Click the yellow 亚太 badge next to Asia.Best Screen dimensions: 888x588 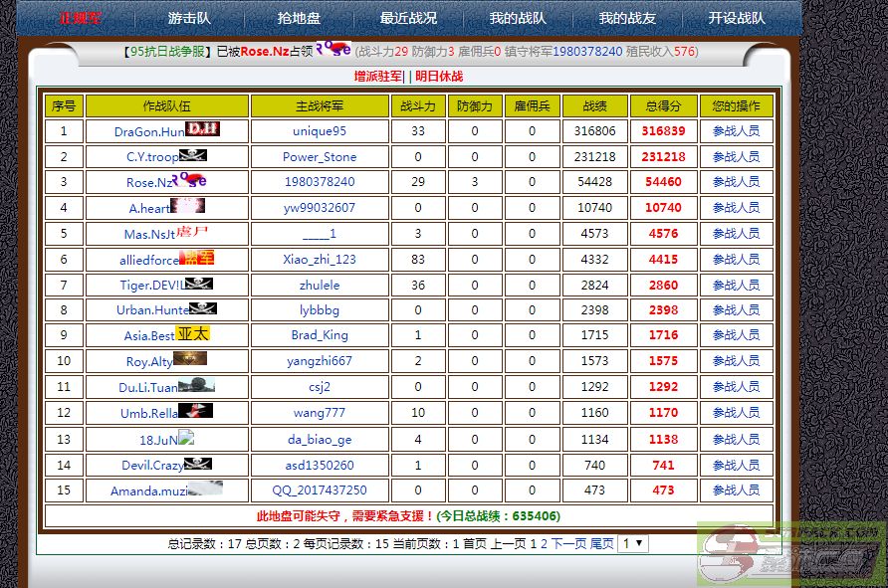pos(192,334)
